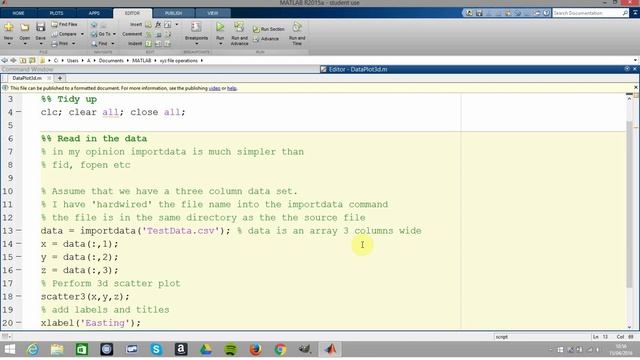This screenshot has height=360, width=640.
Task: Switch to the PLOTS tab
Action: [x=56, y=13]
